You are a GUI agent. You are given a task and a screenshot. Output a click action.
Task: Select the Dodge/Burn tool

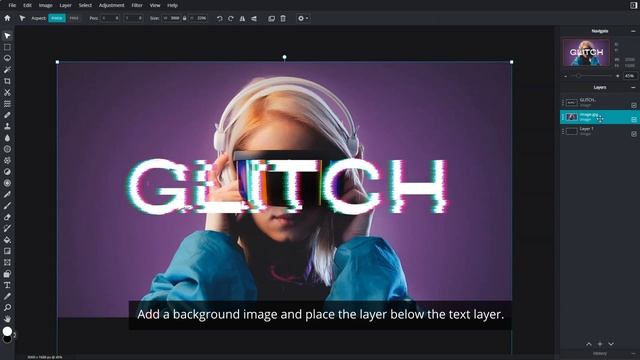coord(7,172)
